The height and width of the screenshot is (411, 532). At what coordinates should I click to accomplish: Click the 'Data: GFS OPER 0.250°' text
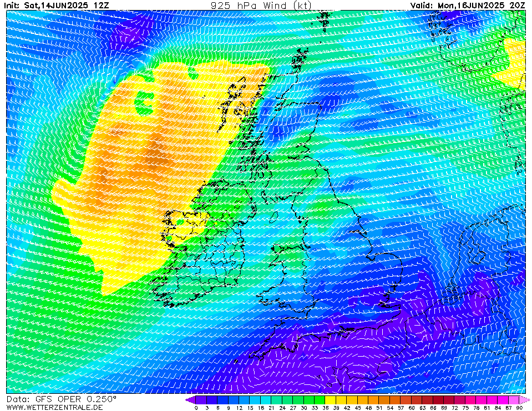point(62,399)
